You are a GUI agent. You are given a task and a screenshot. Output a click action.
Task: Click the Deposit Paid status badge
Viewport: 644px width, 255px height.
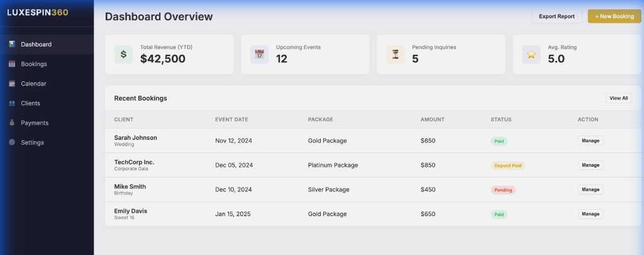pyautogui.click(x=508, y=166)
